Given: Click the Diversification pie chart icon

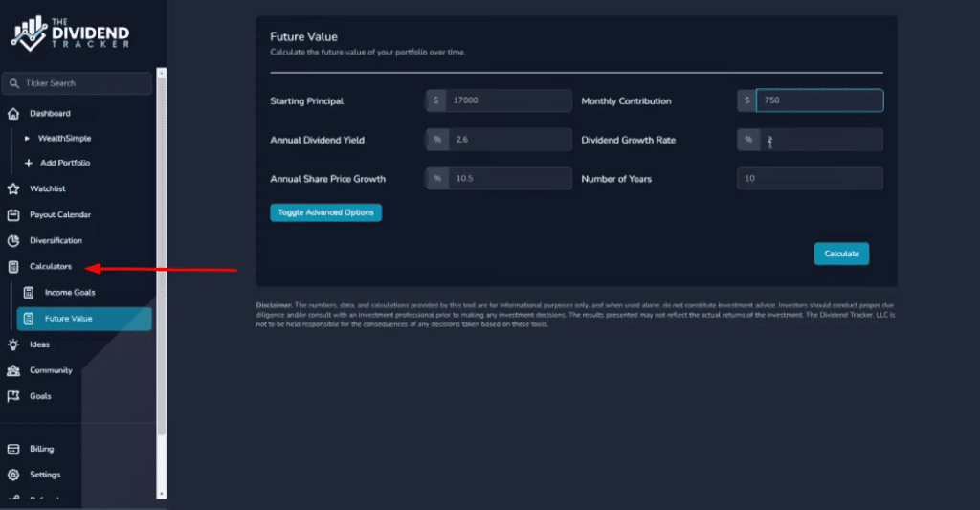Looking at the screenshot, I should pos(13,241).
